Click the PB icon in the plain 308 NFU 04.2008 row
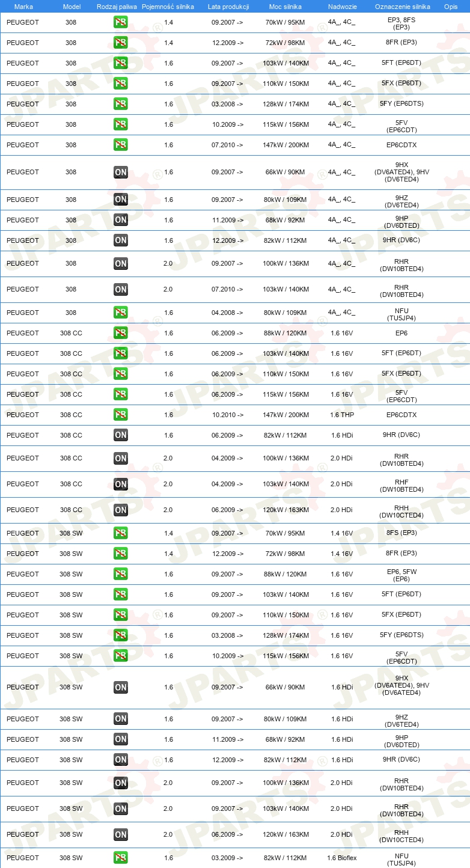Image resolution: width=470 pixels, height=868 pixels. [x=121, y=313]
